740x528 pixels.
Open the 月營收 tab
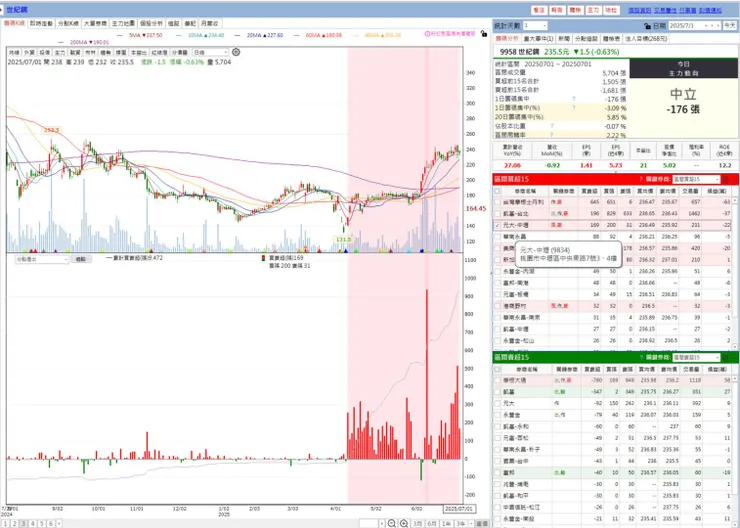(x=209, y=23)
